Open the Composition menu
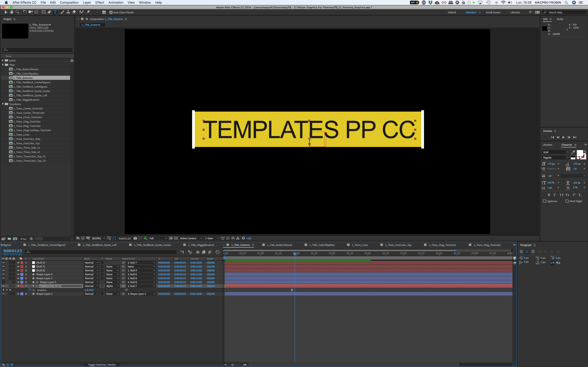This screenshot has width=588, height=367. point(69,3)
